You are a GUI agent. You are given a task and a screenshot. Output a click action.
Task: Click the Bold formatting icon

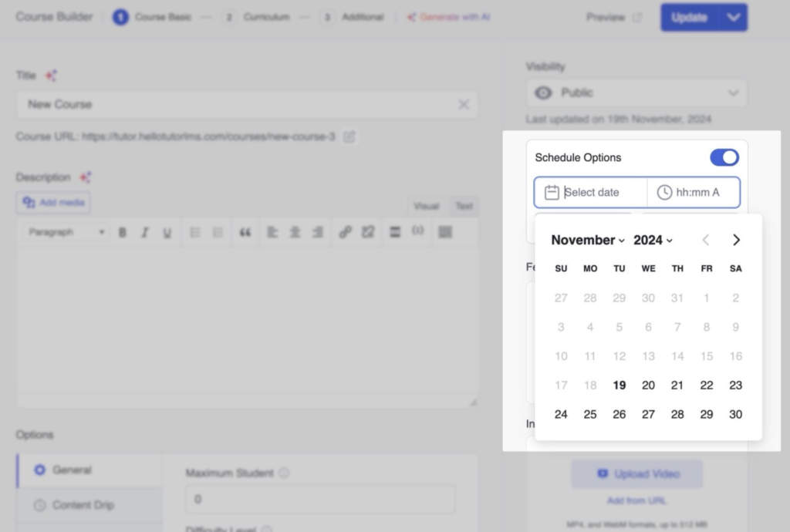pos(122,232)
